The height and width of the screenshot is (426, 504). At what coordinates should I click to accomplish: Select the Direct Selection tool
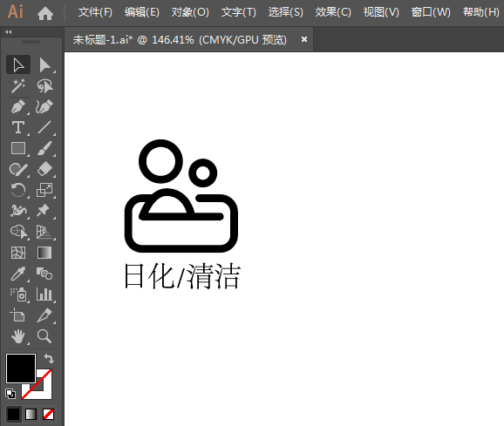44,64
